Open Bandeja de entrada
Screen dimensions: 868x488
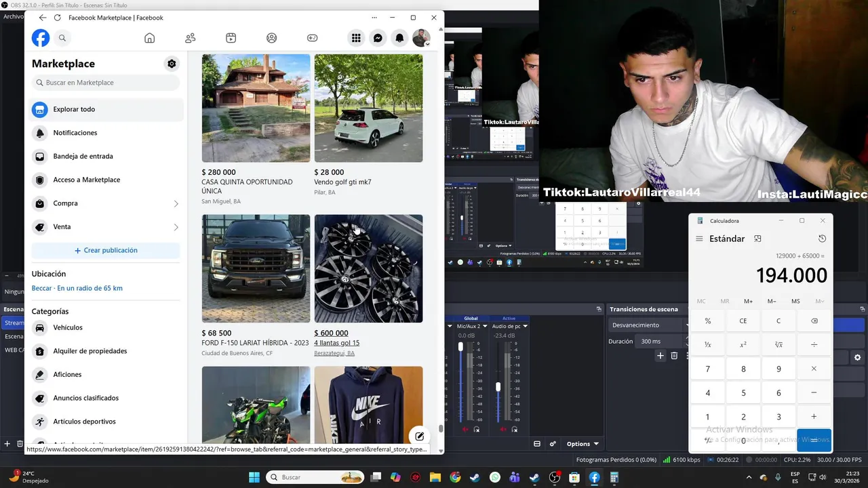[x=107, y=156]
